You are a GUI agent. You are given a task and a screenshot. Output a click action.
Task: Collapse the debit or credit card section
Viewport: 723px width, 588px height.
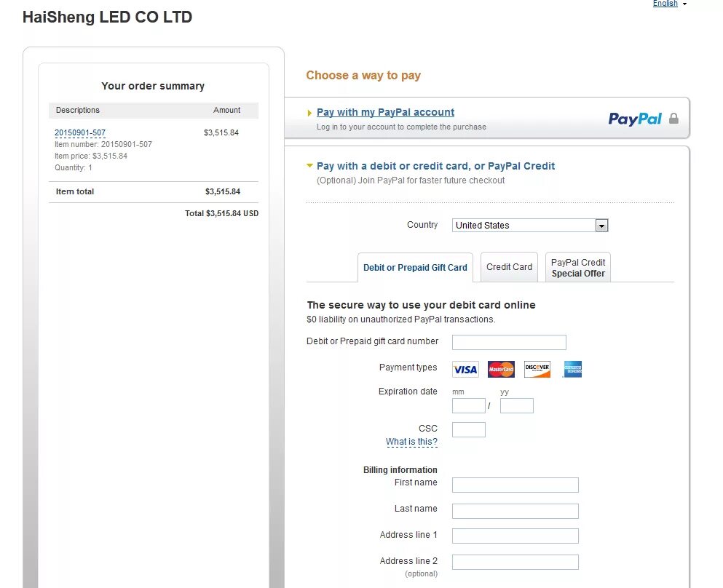coord(435,166)
